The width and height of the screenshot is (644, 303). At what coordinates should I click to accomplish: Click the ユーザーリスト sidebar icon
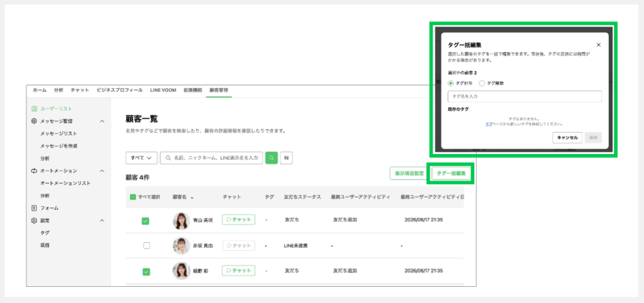point(35,109)
